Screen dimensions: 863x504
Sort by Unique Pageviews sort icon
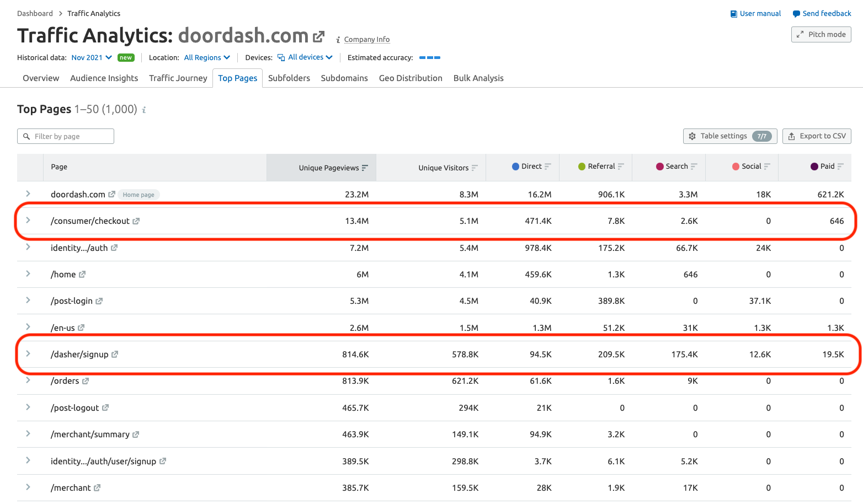[x=365, y=168]
